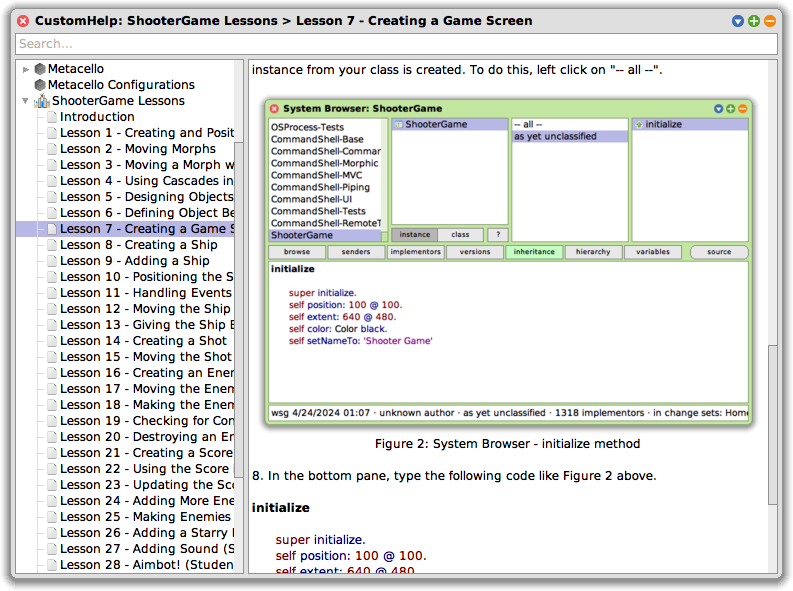Open the blue window menu icon in the CustomHelp title bar

(738, 20)
